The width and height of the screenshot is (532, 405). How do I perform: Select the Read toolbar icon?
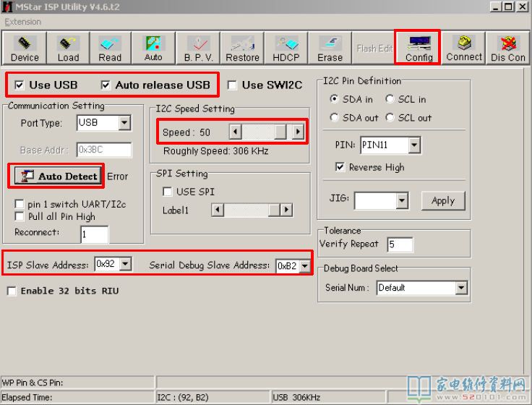(x=111, y=48)
